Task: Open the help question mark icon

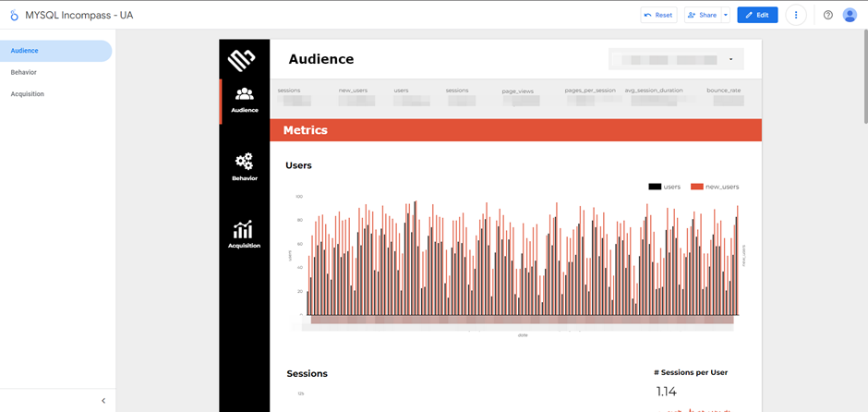Action: point(828,15)
